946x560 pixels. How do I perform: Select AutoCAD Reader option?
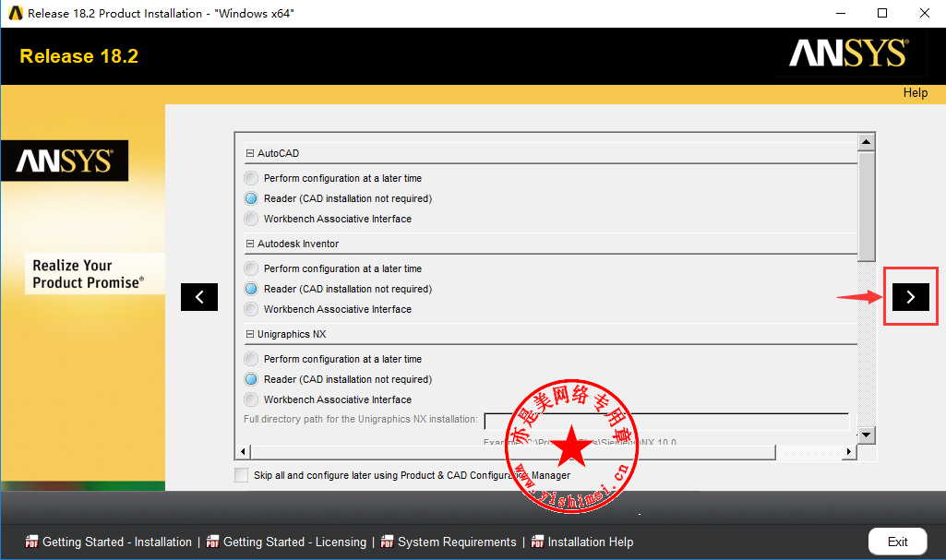tap(251, 198)
